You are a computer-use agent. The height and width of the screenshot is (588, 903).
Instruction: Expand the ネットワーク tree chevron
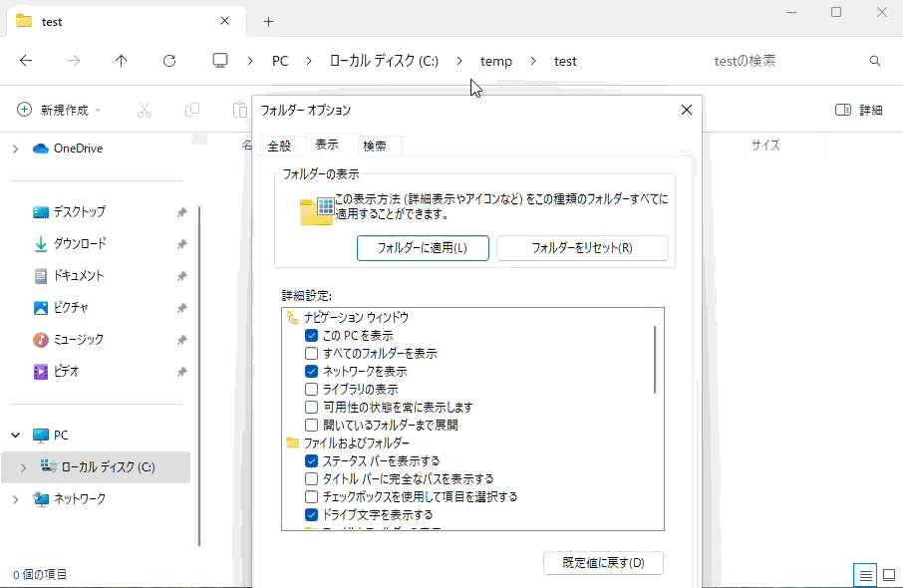pyautogui.click(x=16, y=499)
